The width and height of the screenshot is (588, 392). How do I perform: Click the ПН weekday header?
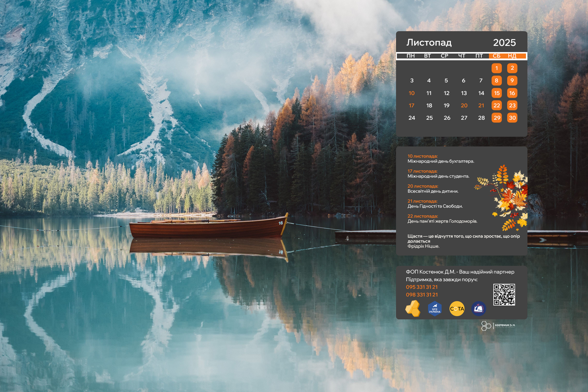pos(411,56)
